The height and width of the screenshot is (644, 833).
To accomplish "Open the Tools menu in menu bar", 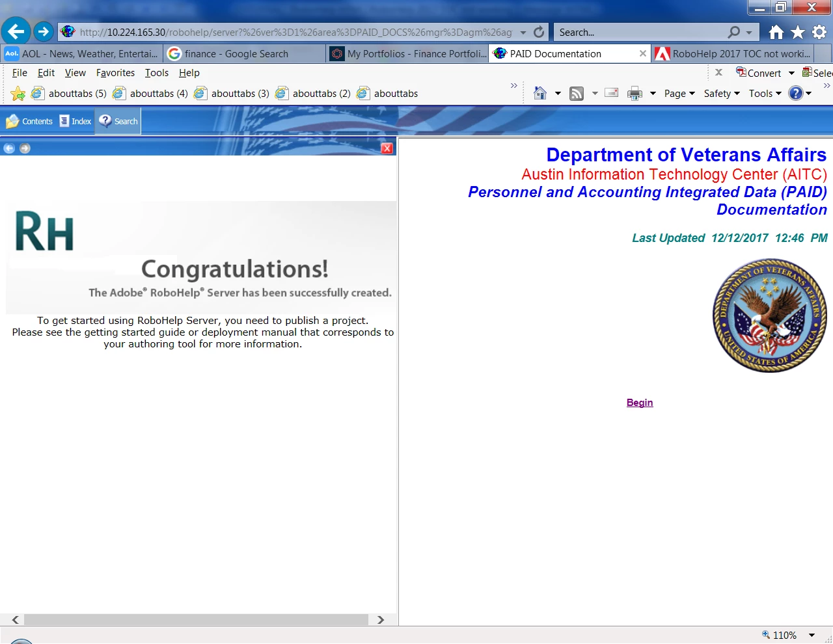I will [x=157, y=73].
